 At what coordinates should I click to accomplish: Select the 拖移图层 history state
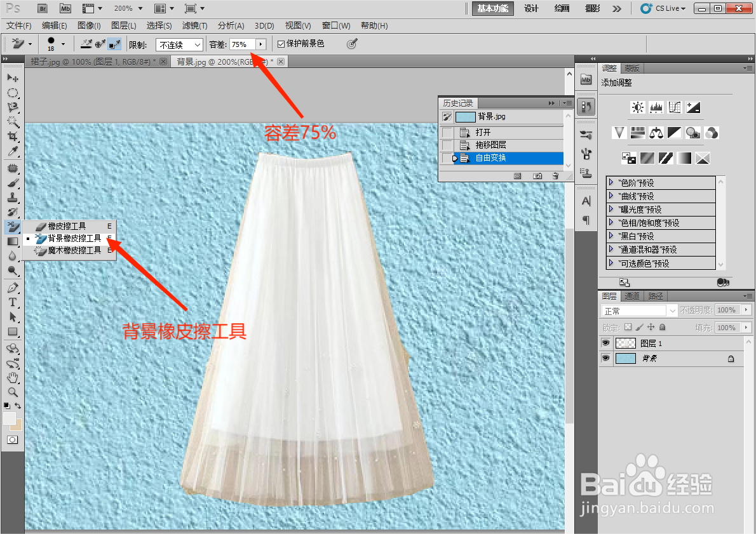[509, 145]
